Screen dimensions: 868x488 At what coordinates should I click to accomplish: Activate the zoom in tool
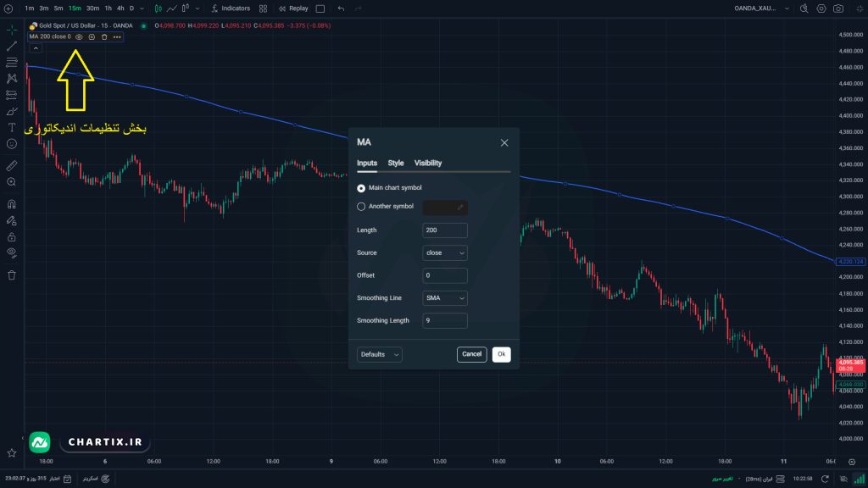(x=12, y=182)
